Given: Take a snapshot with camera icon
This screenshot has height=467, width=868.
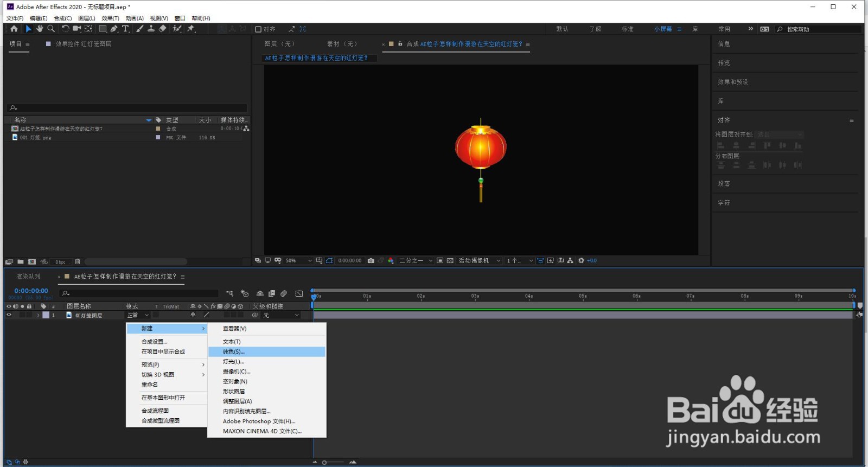Looking at the screenshot, I should pos(371,261).
